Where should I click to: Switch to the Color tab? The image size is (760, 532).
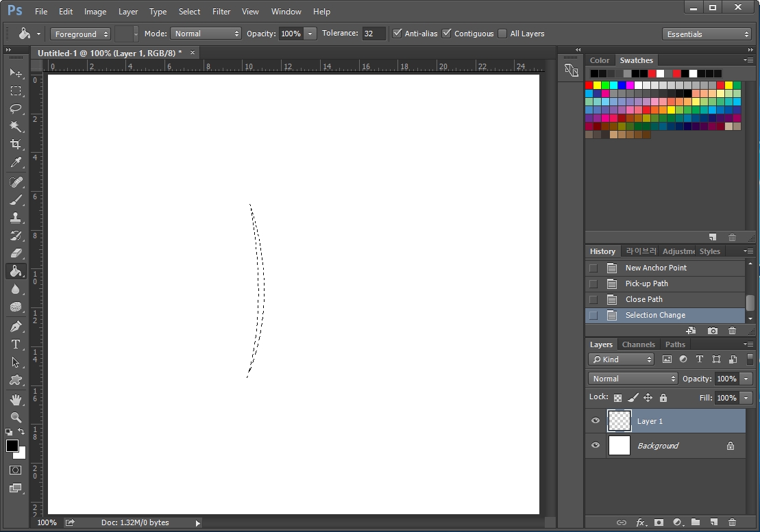pyautogui.click(x=600, y=60)
